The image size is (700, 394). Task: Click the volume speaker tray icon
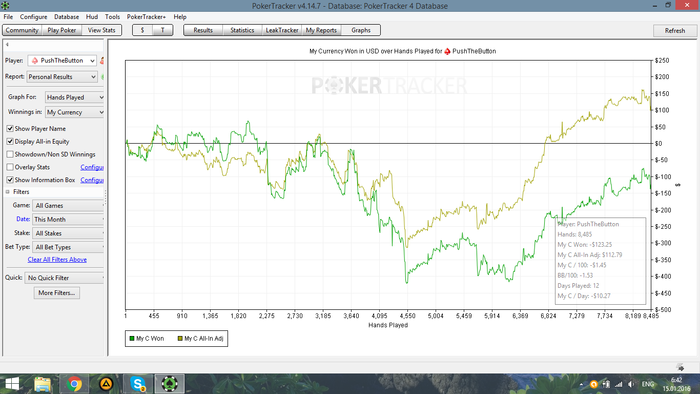(x=631, y=384)
